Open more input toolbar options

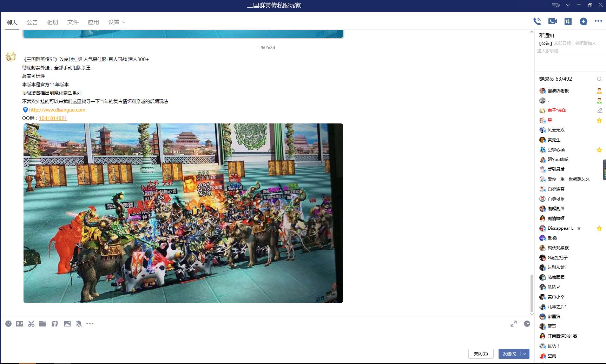(90, 324)
